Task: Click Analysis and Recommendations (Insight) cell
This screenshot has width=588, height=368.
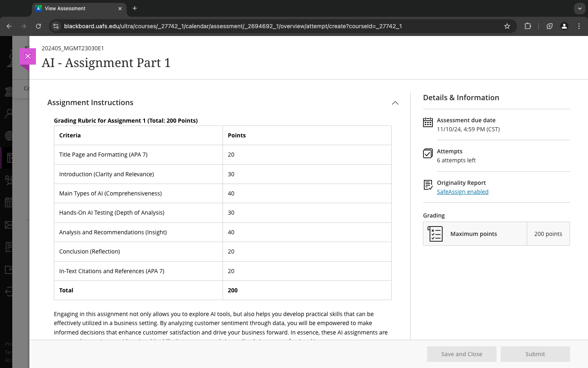Action: (138, 232)
